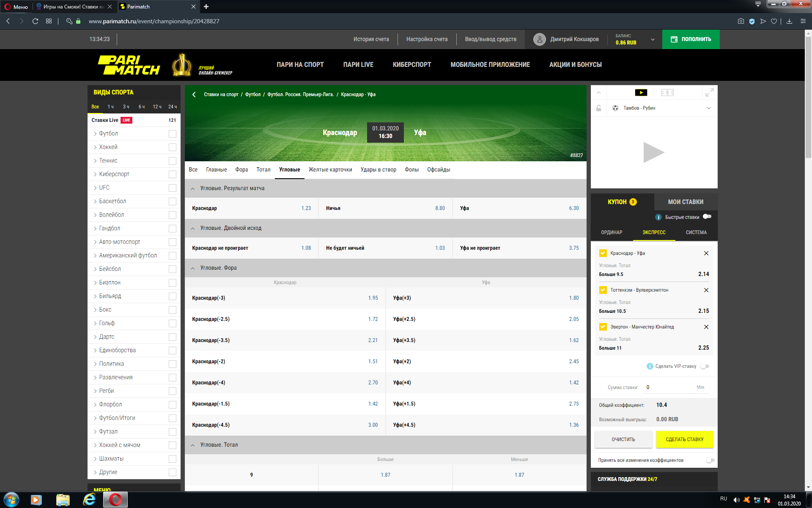Collapse Угловые. Результат матча section
The width and height of the screenshot is (812, 508).
tap(193, 188)
